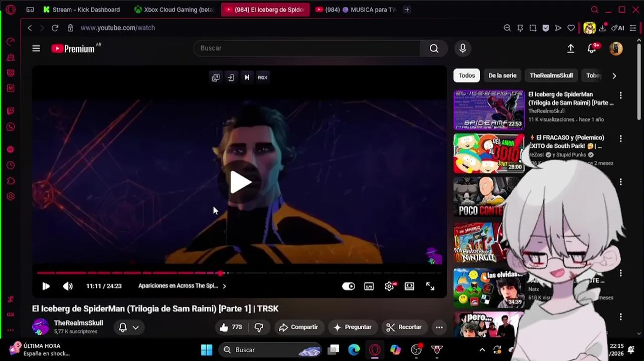644x361 pixels.
Task: Open YouTube upload/create icon
Action: 571,49
